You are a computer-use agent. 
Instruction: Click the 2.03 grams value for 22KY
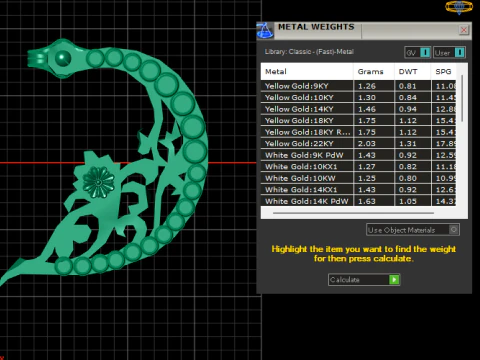tap(367, 144)
